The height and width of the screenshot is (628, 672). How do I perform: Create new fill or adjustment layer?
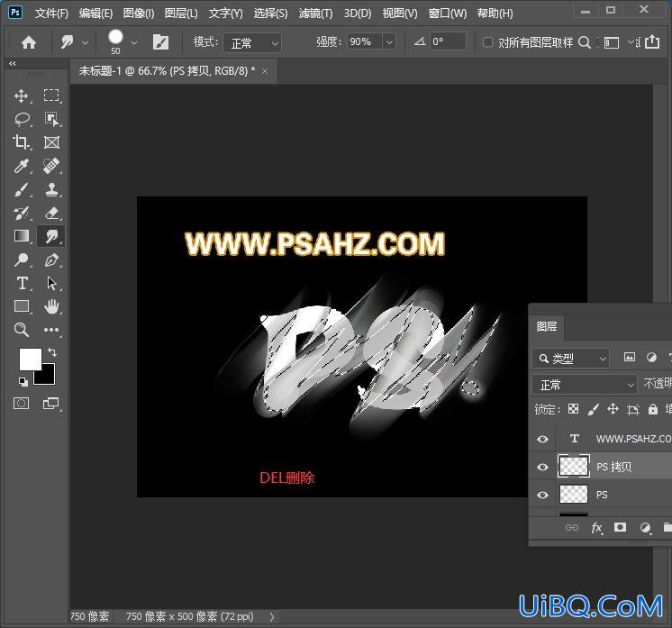646,528
